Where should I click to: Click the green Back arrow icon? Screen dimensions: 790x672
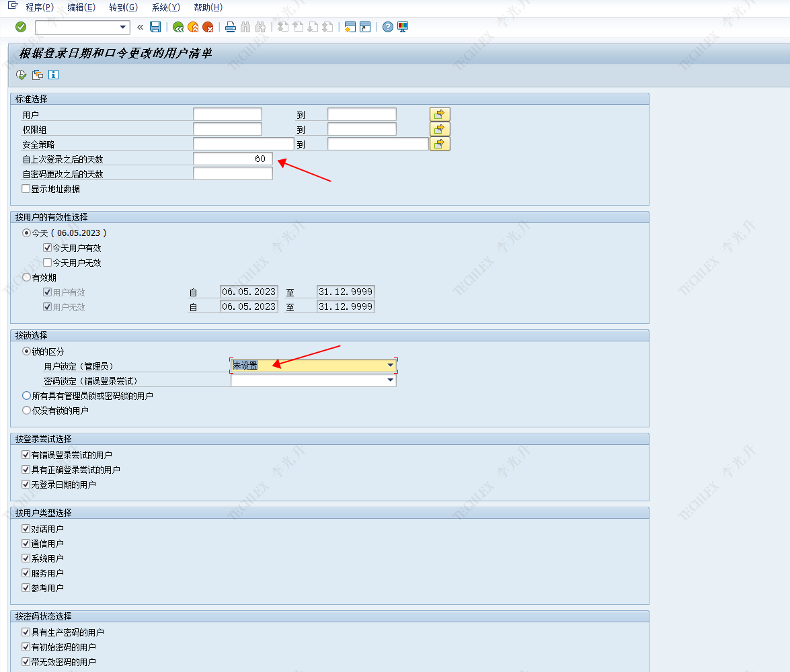click(178, 27)
